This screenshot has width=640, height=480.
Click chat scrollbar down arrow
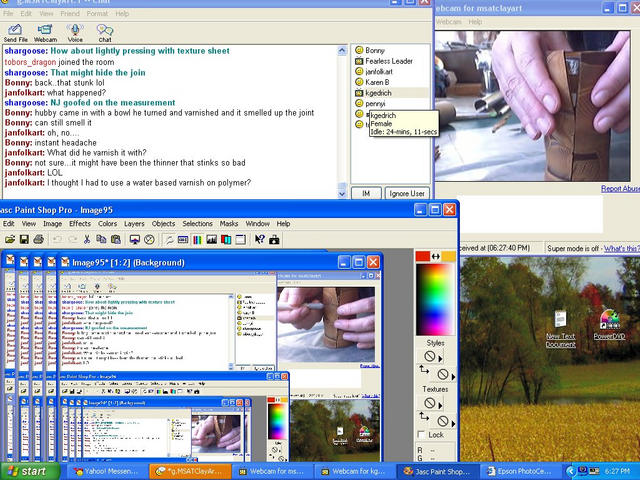coord(342,193)
